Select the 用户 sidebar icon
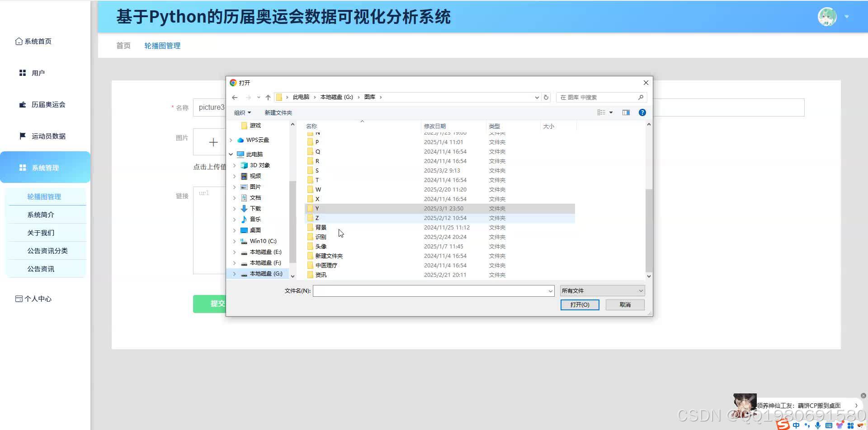The height and width of the screenshot is (430, 868). [22, 72]
